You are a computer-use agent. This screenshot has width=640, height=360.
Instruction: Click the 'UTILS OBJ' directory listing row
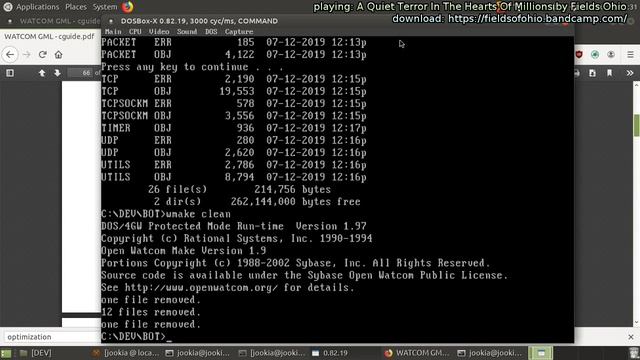(234, 177)
